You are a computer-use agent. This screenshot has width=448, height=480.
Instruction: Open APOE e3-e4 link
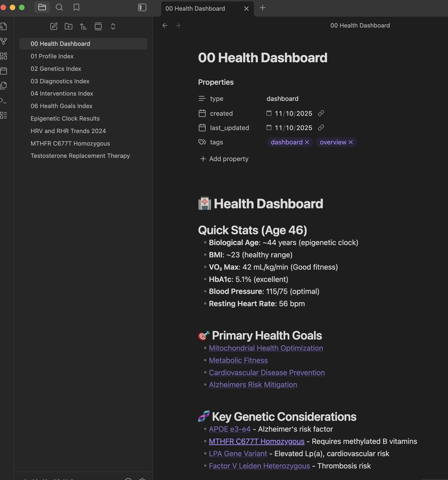click(x=230, y=429)
